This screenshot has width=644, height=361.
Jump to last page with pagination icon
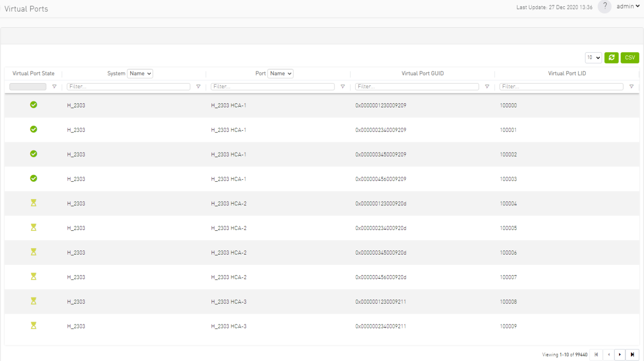(631, 354)
